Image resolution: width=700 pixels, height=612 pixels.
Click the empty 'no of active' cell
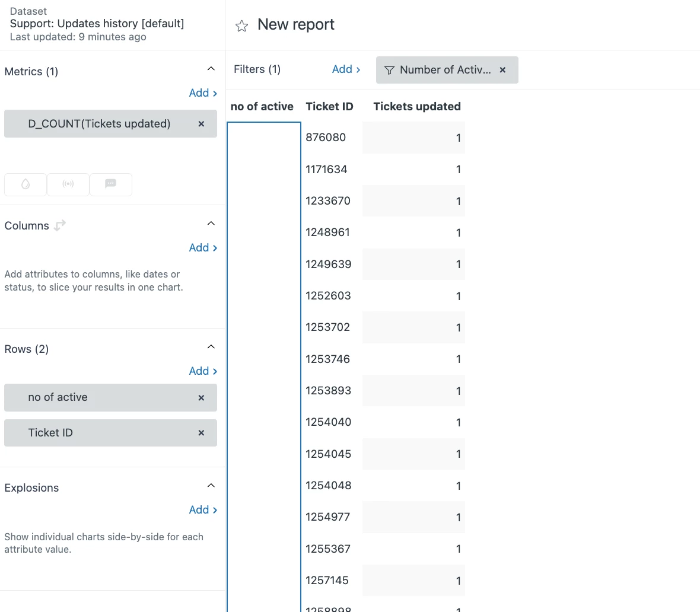pyautogui.click(x=264, y=366)
